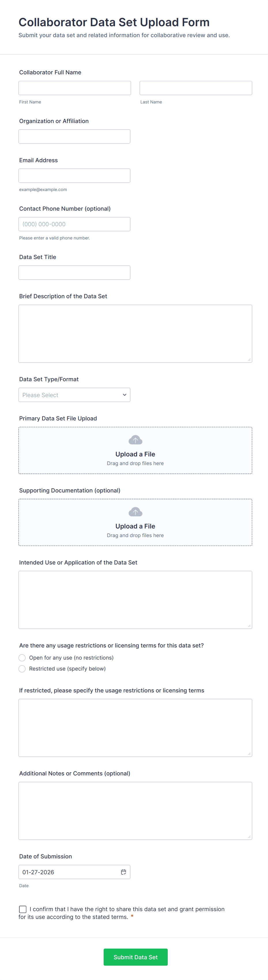Image resolution: width=268 pixels, height=980 pixels.
Task: Click the Submit Data Set button
Action: tap(135, 957)
